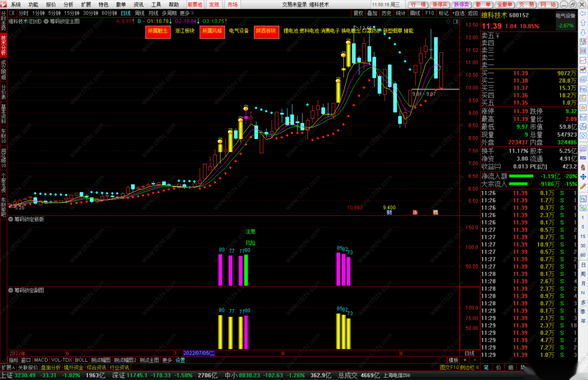Click the F12 sidebar icon

tap(583, 117)
